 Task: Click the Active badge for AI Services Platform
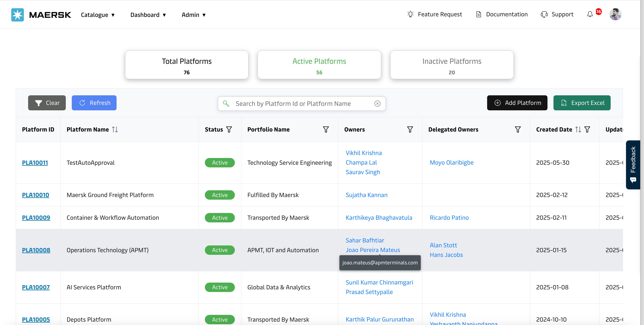(220, 287)
